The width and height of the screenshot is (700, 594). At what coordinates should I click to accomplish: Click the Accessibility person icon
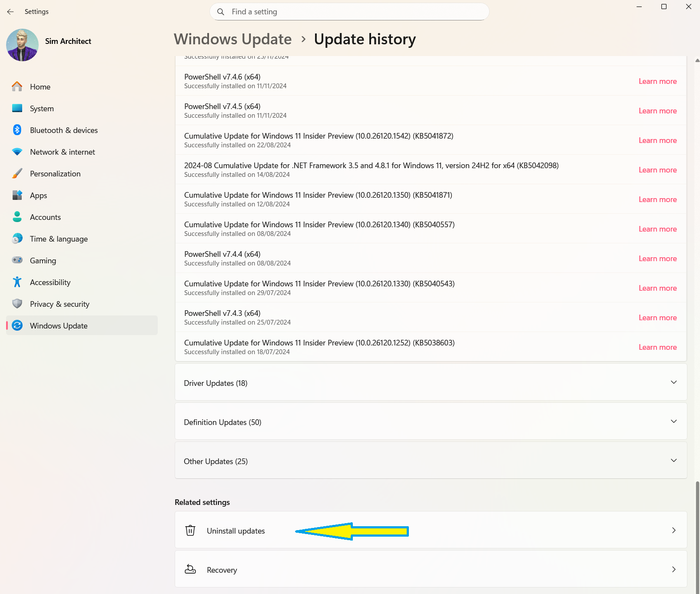pos(17,282)
